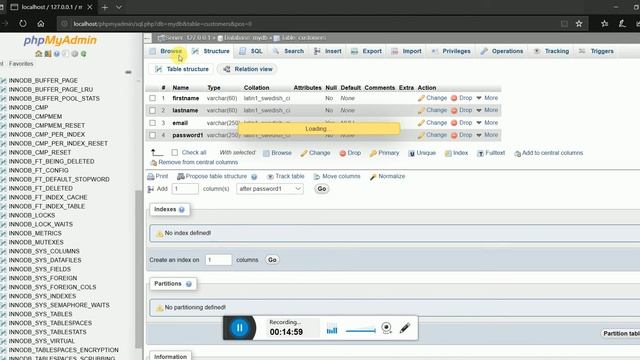Image resolution: width=640 pixels, height=360 pixels.
Task: Open the Insert tab
Action: [x=328, y=51]
